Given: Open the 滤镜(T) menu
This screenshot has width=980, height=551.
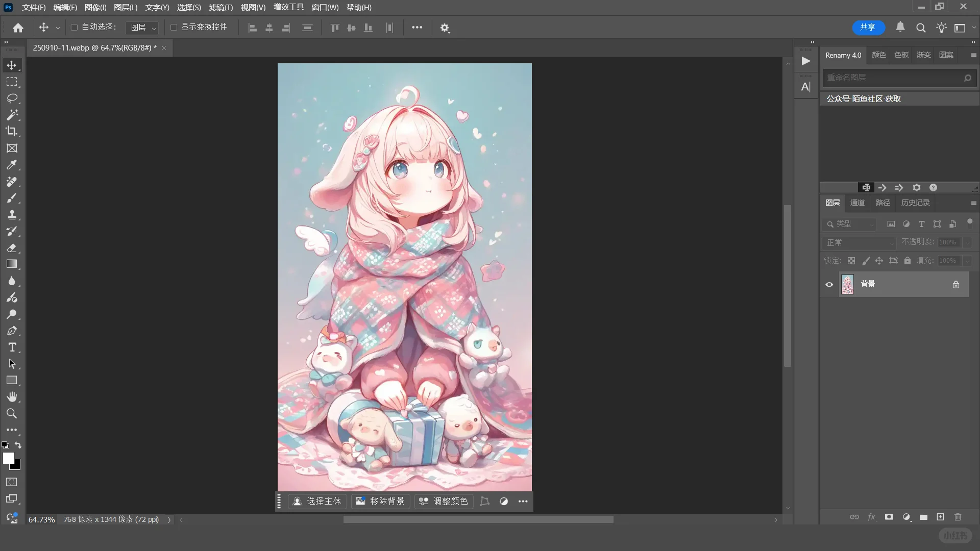Looking at the screenshot, I should 220,7.
